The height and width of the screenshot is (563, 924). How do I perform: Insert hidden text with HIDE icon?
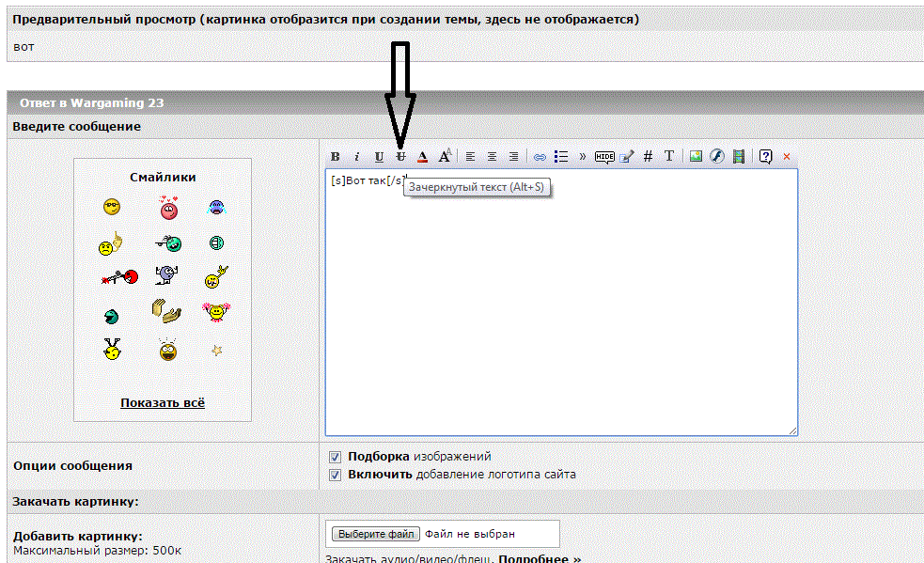pos(604,157)
